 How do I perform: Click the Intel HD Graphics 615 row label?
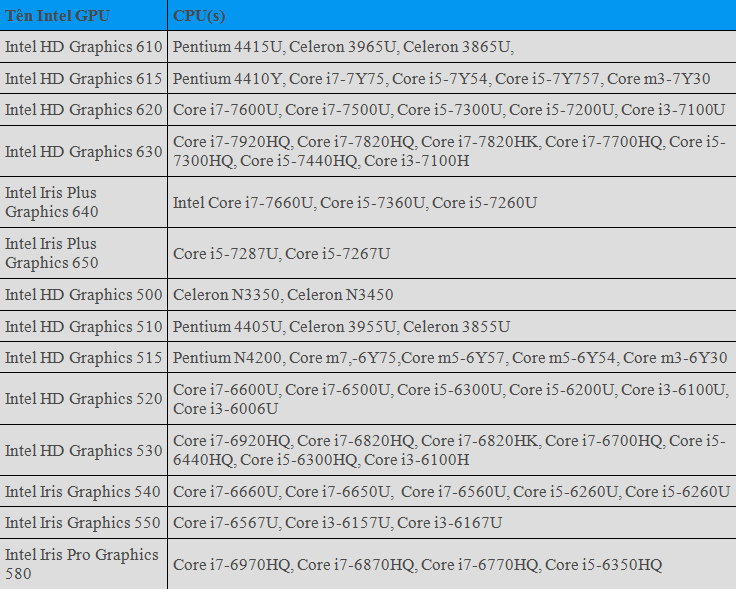point(83,79)
